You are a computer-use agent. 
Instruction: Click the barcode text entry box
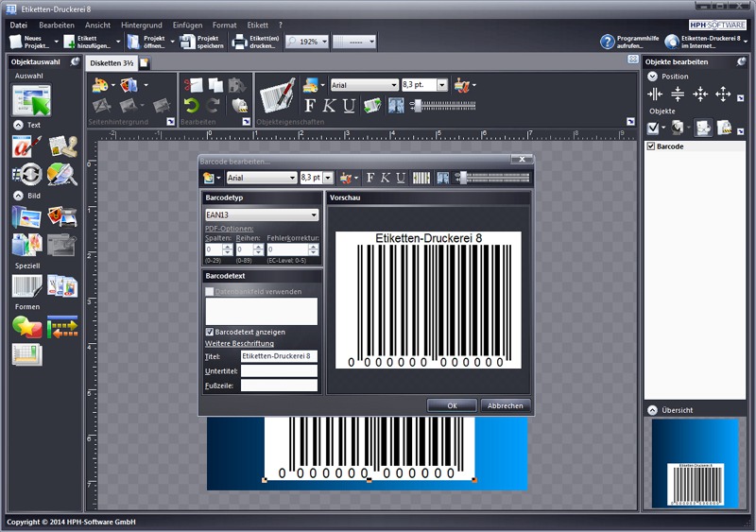(x=262, y=311)
